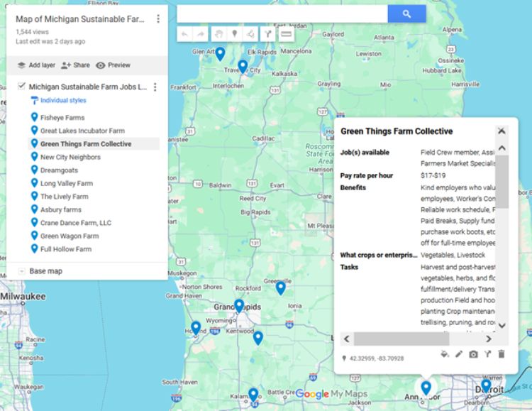
Task: Click the map pin near Greenville
Action: point(281,288)
